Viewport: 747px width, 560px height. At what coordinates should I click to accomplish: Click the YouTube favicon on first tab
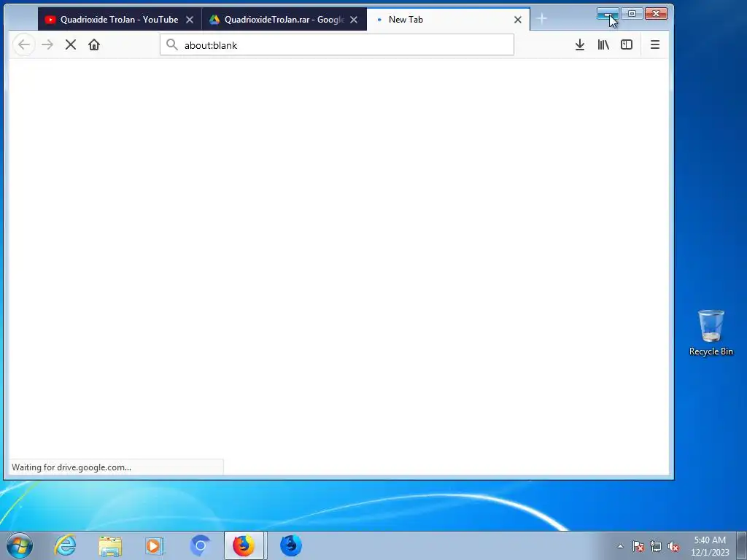point(50,20)
